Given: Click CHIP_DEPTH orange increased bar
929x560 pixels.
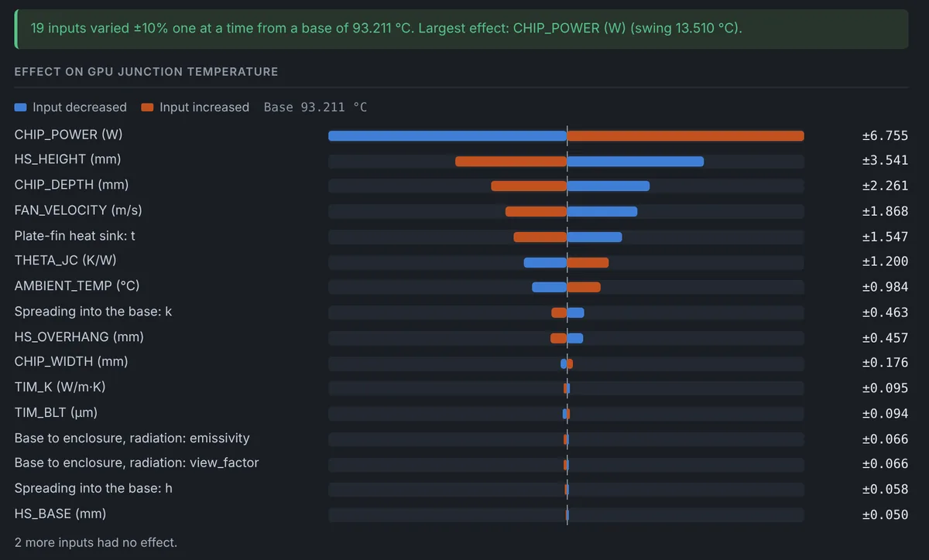Looking at the screenshot, I should (529, 186).
